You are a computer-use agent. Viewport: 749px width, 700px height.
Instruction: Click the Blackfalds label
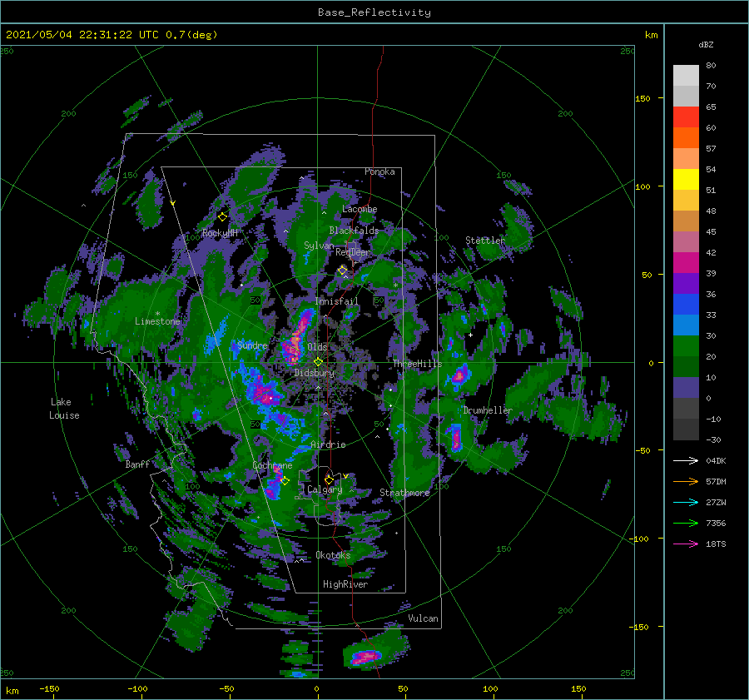354,231
